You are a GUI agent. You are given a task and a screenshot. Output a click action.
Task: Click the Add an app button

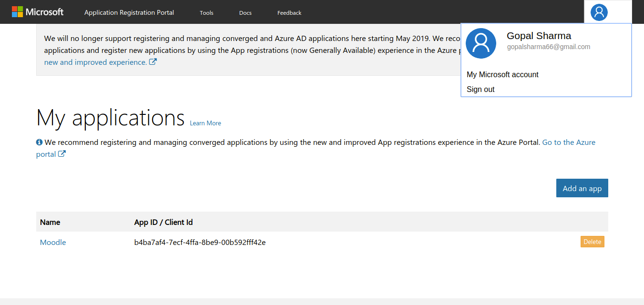point(582,188)
